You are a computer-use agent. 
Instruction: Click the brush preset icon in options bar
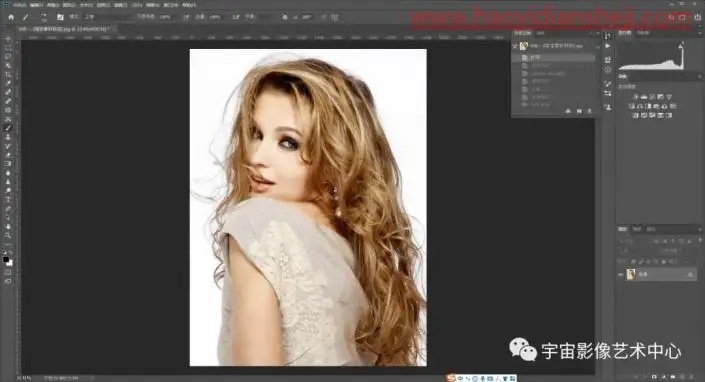point(43,17)
